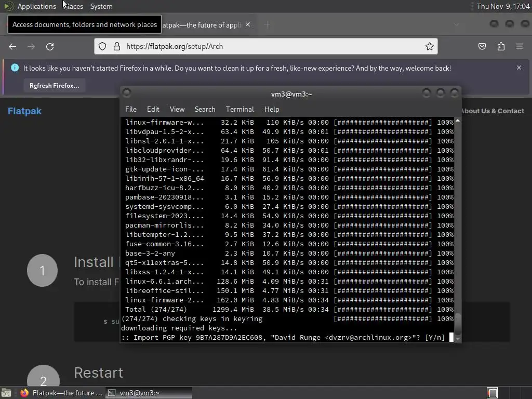The height and width of the screenshot is (399, 532).
Task: Open a new Firefox tab
Action: tap(267, 25)
